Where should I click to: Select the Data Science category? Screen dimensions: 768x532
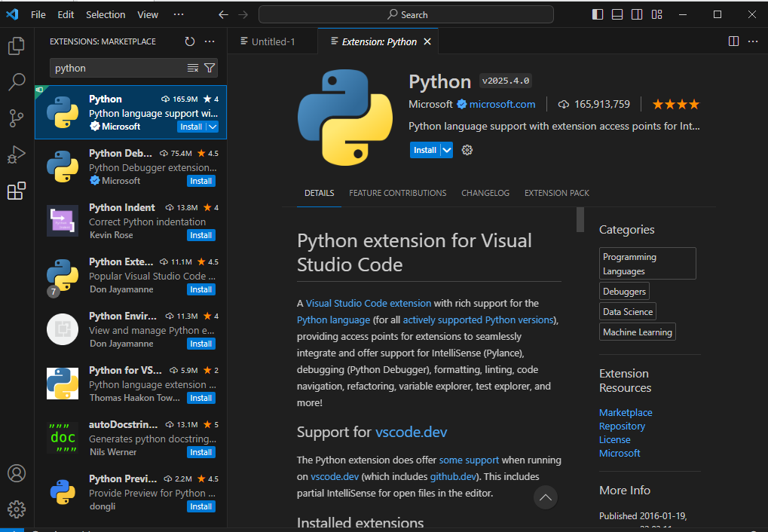point(628,311)
